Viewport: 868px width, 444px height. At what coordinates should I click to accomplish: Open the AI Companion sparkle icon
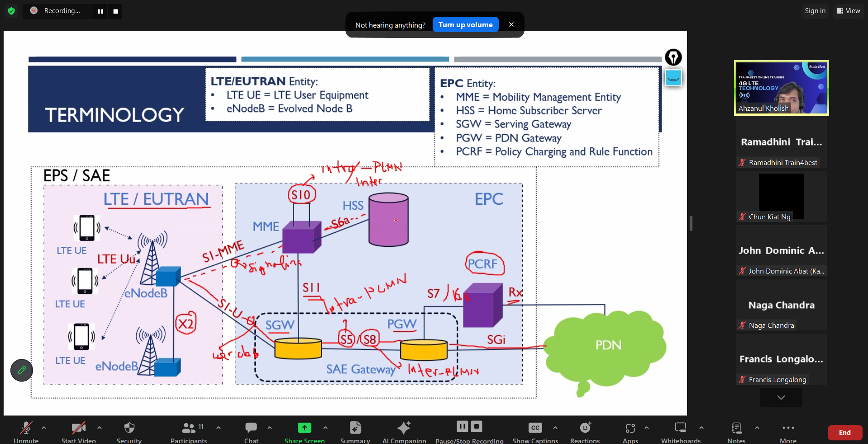(x=404, y=428)
